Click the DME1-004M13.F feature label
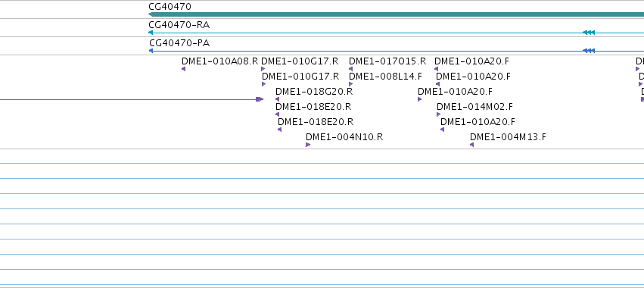The image size is (644, 288). pyautogui.click(x=508, y=136)
